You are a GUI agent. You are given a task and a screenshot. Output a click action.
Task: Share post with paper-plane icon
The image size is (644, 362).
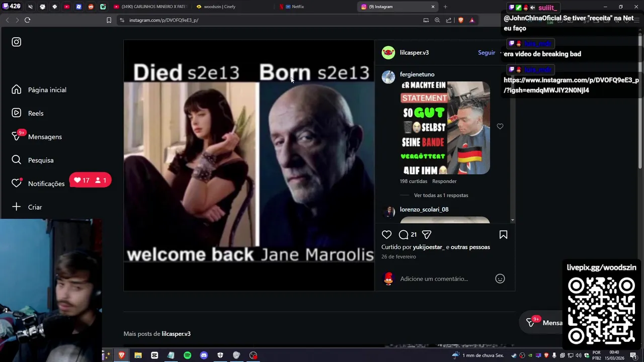pos(427,234)
